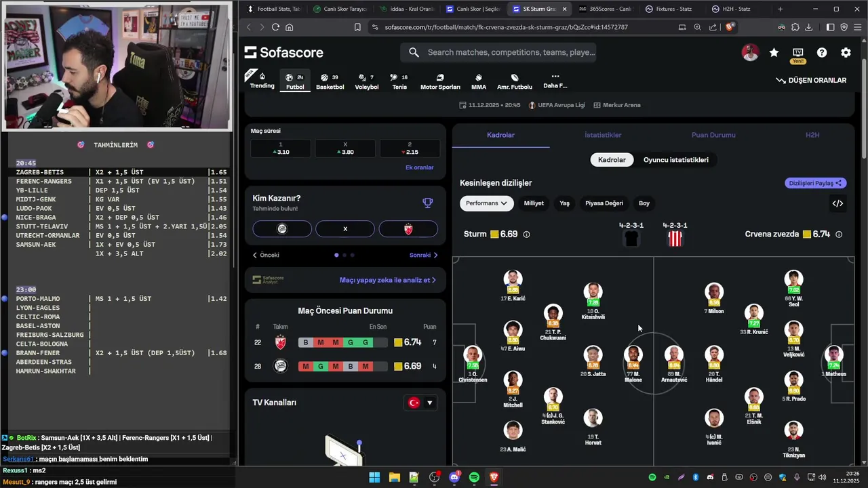Click the zoom magnifier icon in address bar
The image size is (868, 488).
[x=697, y=27]
